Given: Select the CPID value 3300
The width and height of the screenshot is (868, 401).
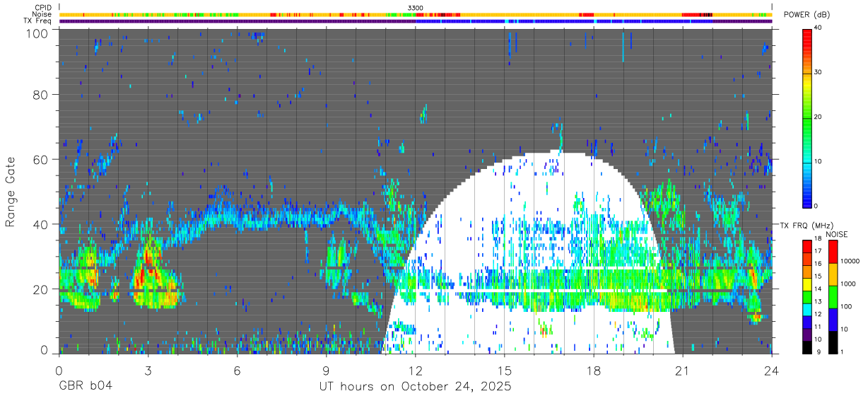Looking at the screenshot, I should [416, 8].
